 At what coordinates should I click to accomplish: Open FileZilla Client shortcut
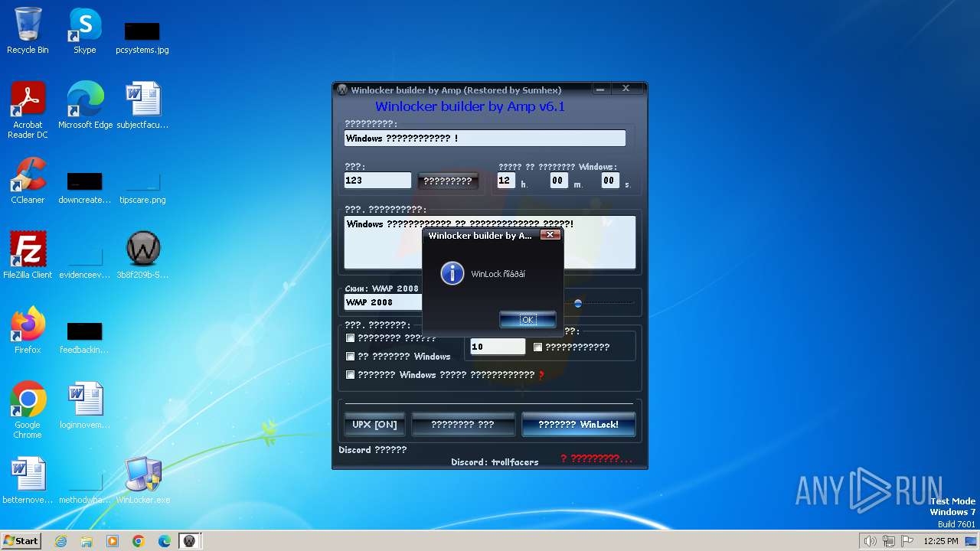coord(28,256)
